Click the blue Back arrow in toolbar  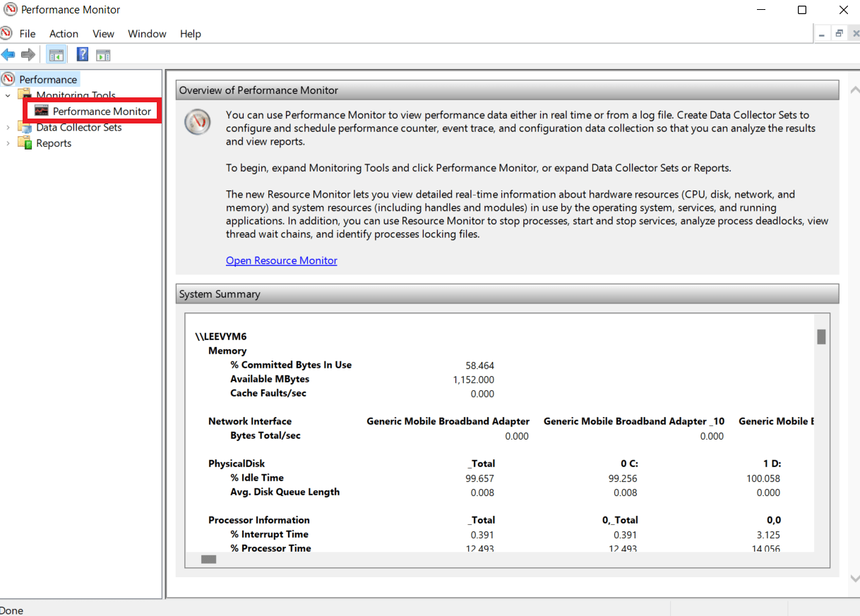pos(8,55)
